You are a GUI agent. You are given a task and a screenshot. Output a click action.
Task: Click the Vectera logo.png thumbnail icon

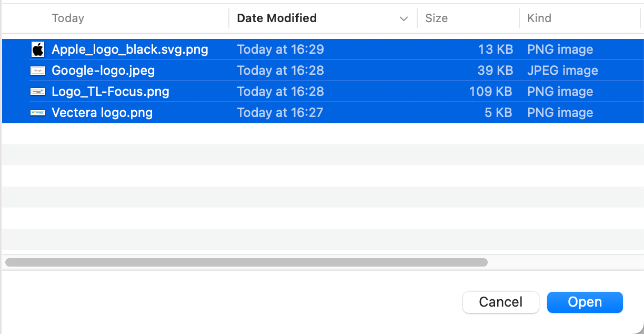[x=37, y=113]
